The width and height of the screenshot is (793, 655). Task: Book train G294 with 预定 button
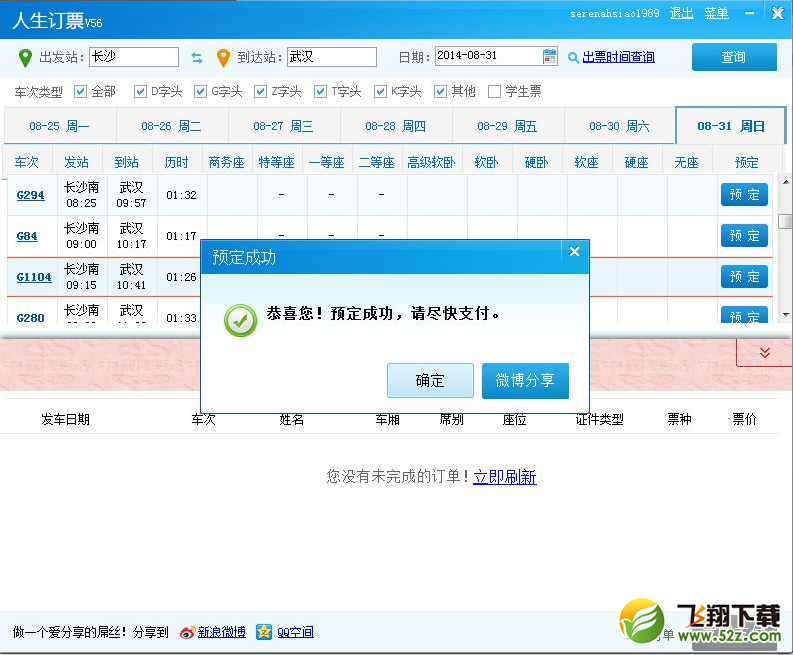coord(744,195)
